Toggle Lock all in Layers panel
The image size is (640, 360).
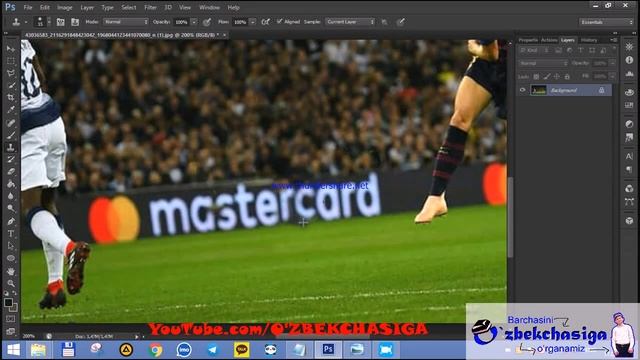pos(567,76)
